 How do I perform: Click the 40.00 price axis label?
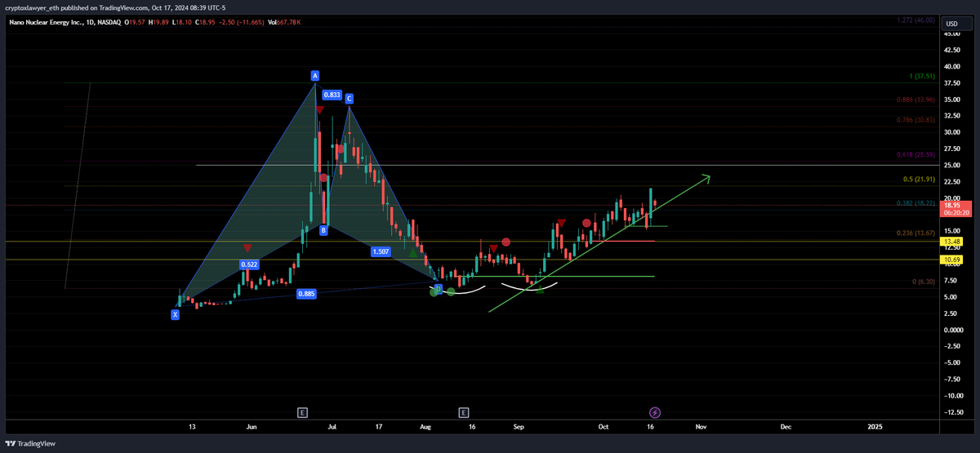951,66
